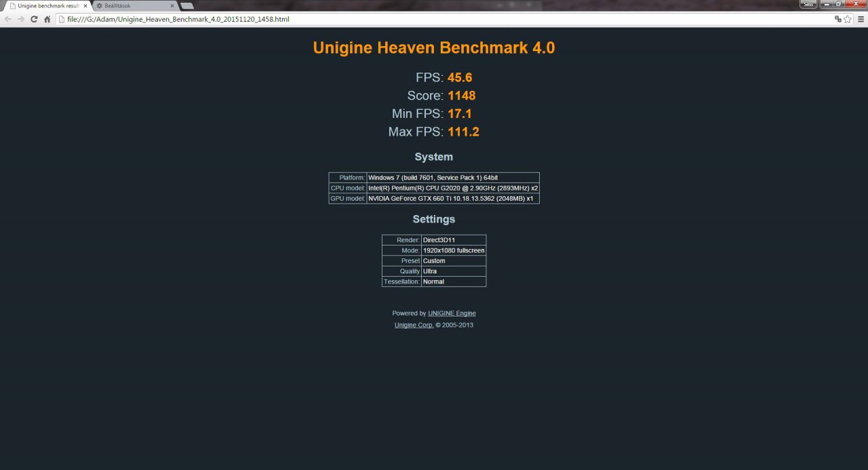Select the FPS value 45.6
Image resolution: width=868 pixels, height=470 pixels.
[x=460, y=77]
